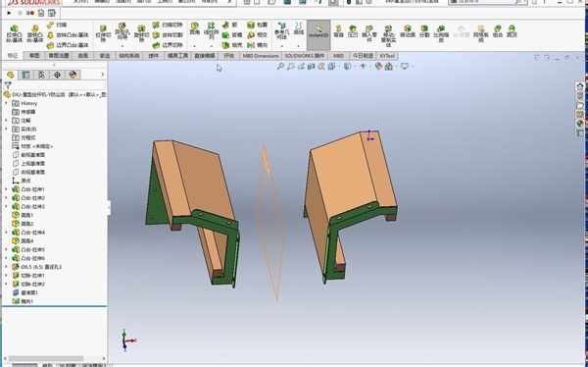
Task: Select the 组合 combine tool
Action: (x=498, y=30)
